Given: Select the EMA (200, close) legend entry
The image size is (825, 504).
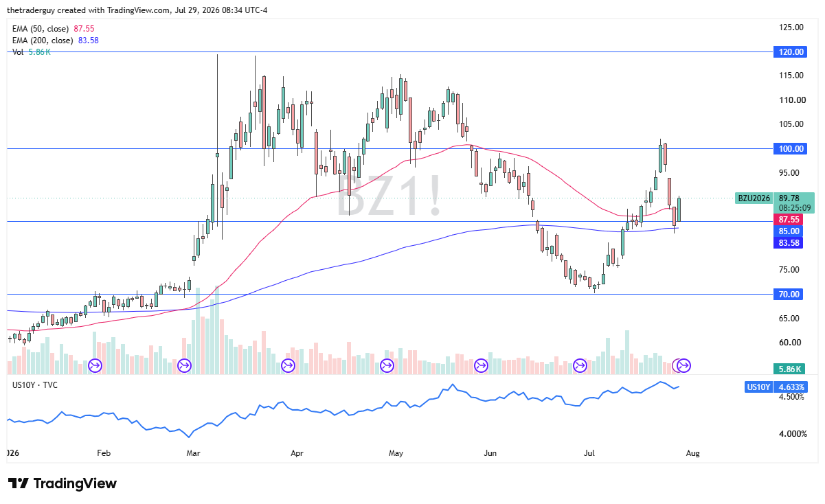Looking at the screenshot, I should [56, 41].
